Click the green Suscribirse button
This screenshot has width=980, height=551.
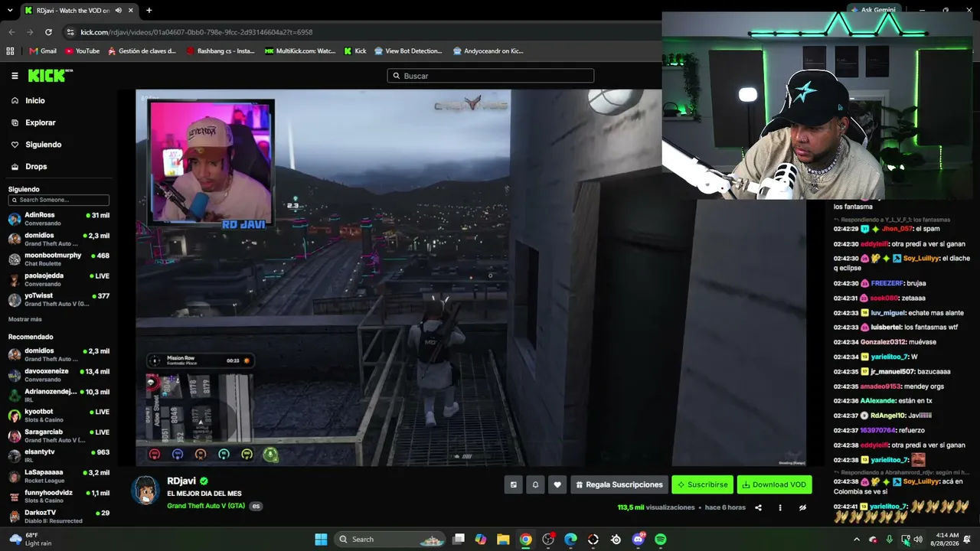(x=702, y=484)
